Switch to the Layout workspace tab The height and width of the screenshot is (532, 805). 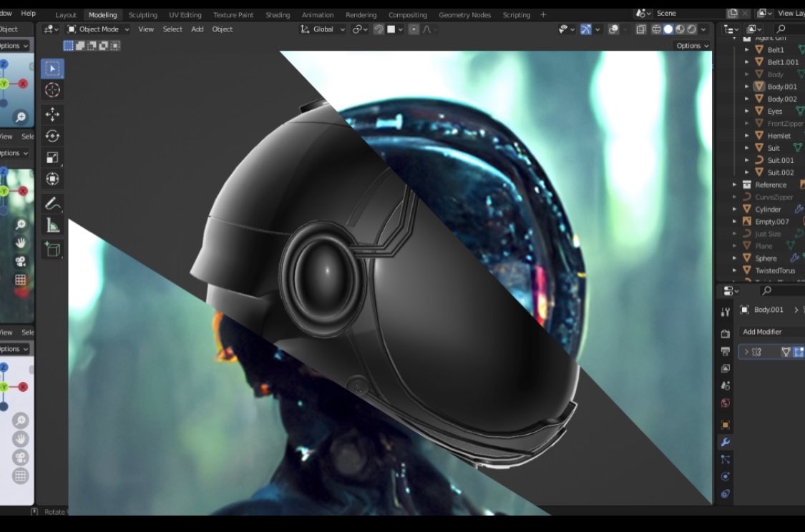coord(66,15)
